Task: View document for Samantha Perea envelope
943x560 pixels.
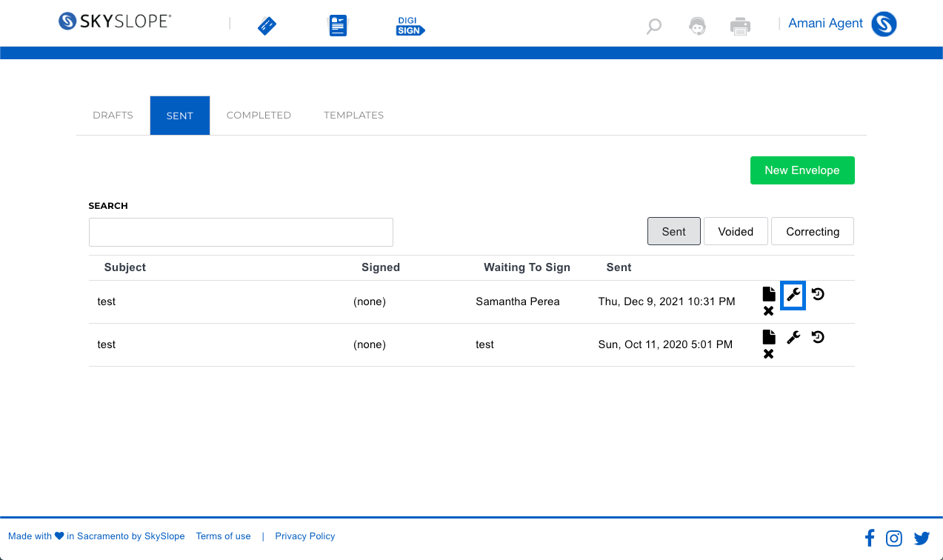Action: [769, 294]
